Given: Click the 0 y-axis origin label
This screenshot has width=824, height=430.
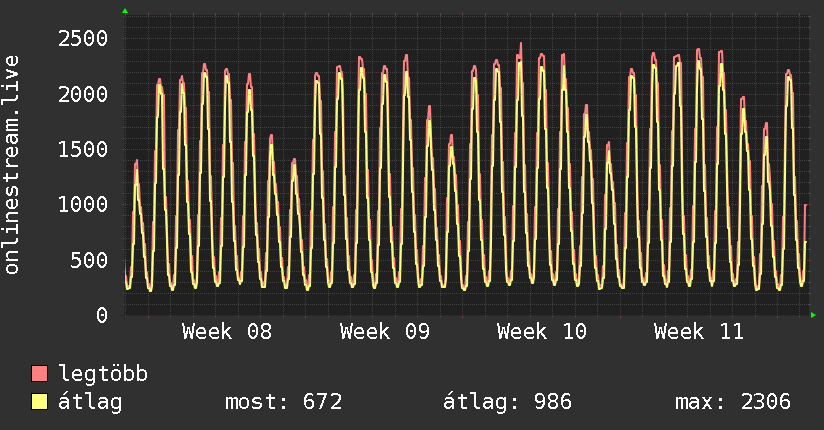Looking at the screenshot, I should [x=102, y=316].
